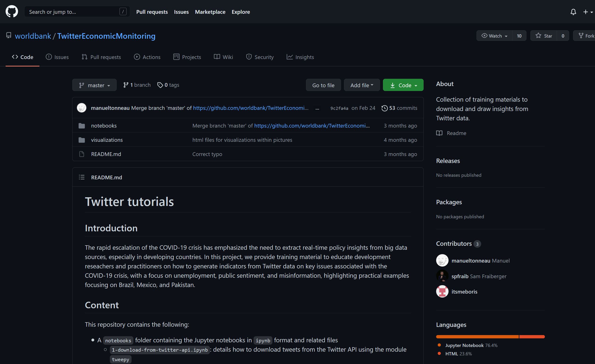This screenshot has width=595, height=364.
Task: Open the Actions tab
Action: (147, 57)
